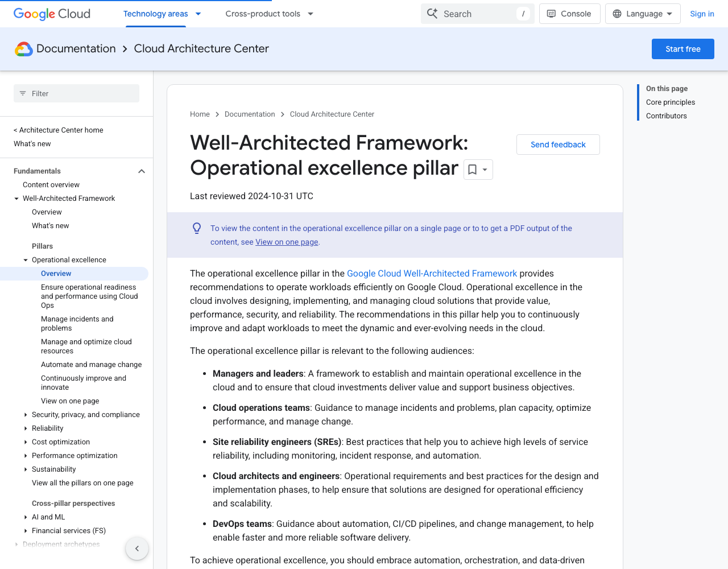The height and width of the screenshot is (569, 728).
Task: Open the Console button
Action: click(569, 14)
